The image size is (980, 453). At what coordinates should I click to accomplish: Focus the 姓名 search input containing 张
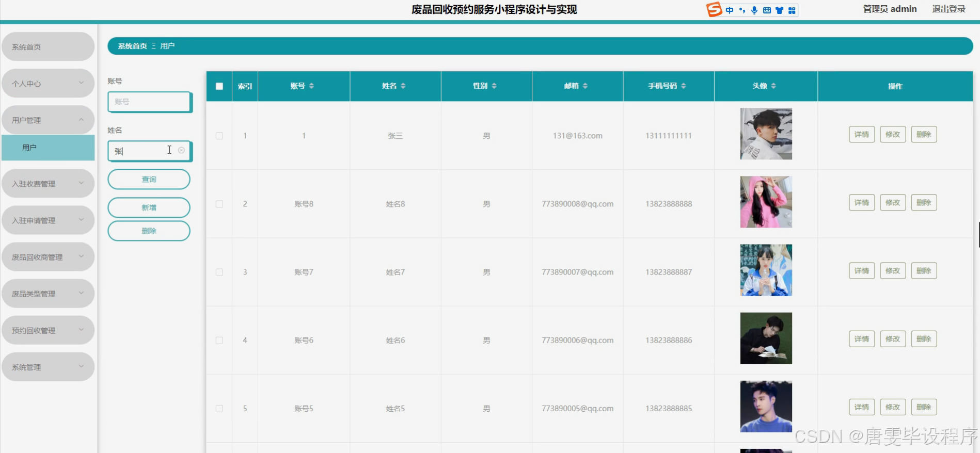coord(150,151)
